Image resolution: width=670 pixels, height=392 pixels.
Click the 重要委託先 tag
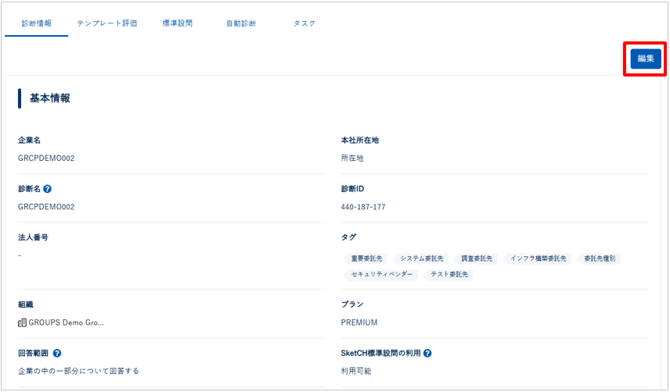click(x=366, y=259)
